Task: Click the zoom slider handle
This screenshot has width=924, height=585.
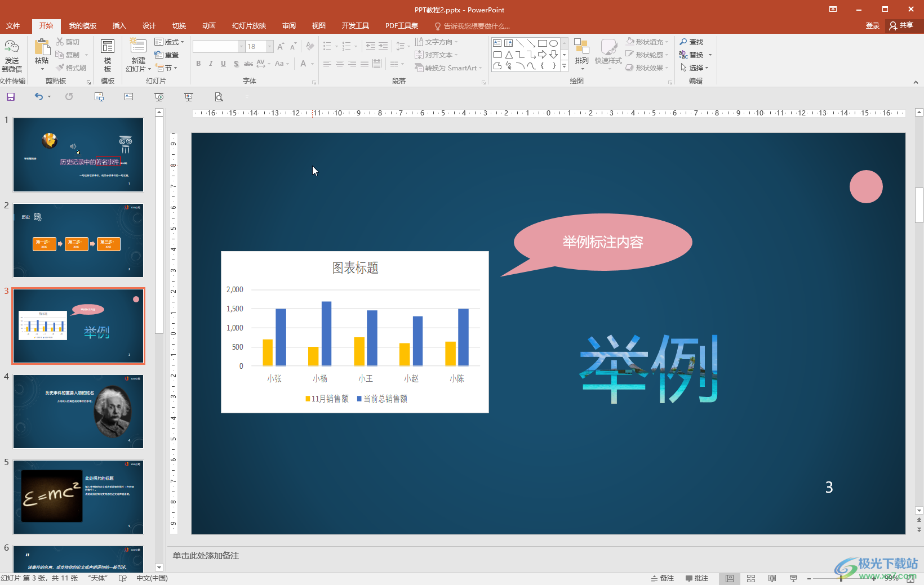Action: pyautogui.click(x=841, y=578)
